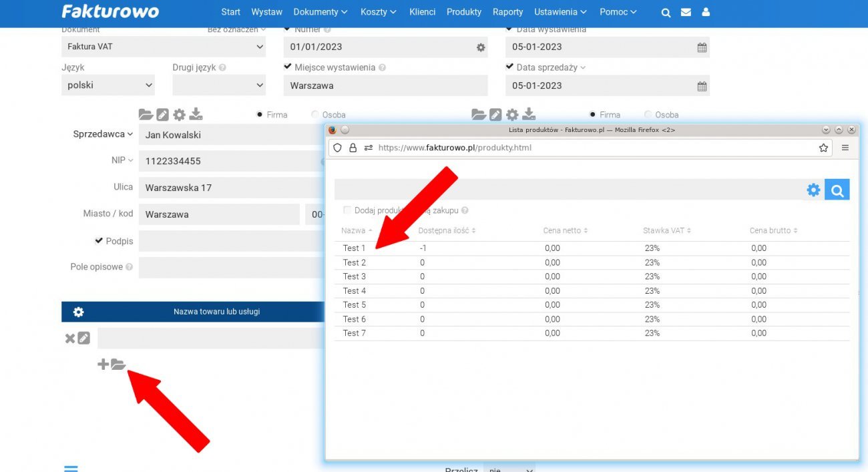Open the user account icon
The width and height of the screenshot is (868, 472).
pos(706,12)
